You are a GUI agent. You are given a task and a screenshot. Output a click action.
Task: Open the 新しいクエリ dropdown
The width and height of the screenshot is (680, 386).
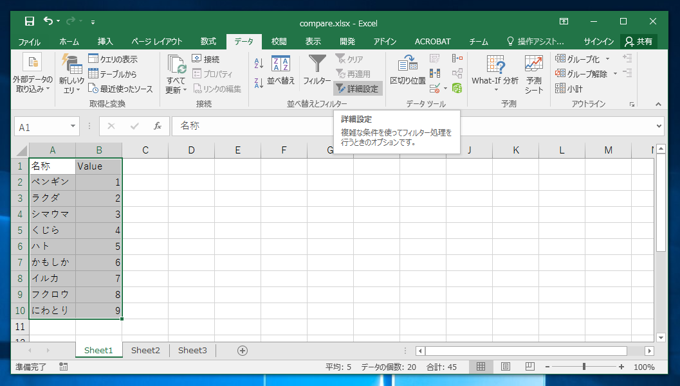[x=72, y=74]
